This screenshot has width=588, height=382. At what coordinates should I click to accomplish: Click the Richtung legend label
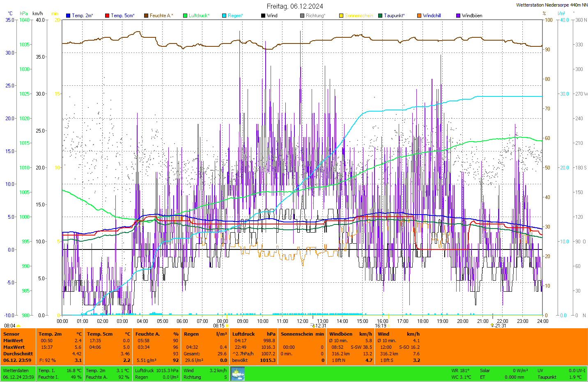click(x=315, y=16)
